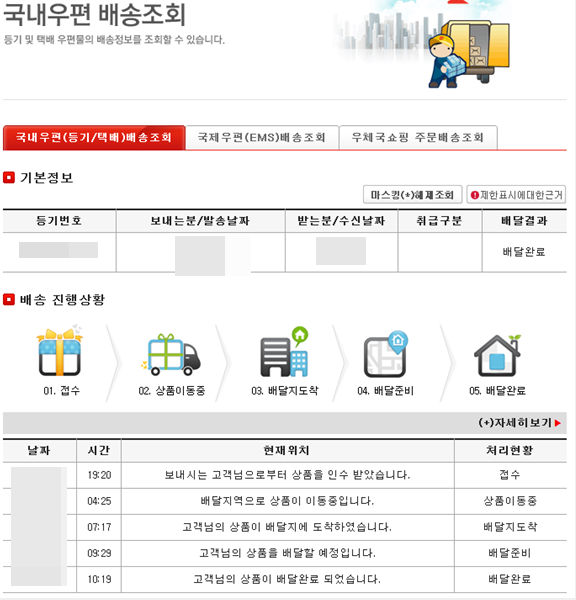This screenshot has height=600, width=576.
Task: Click the 날짜 column header
Action: 39,450
